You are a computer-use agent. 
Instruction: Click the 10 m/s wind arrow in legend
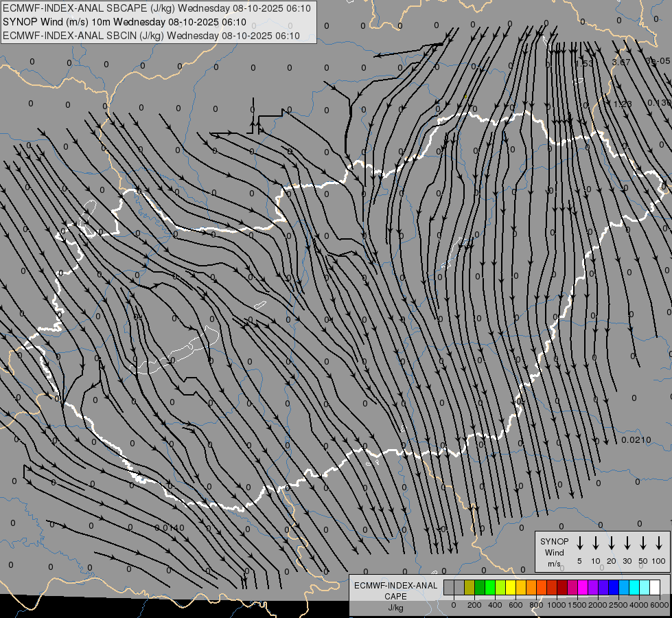tap(596, 543)
